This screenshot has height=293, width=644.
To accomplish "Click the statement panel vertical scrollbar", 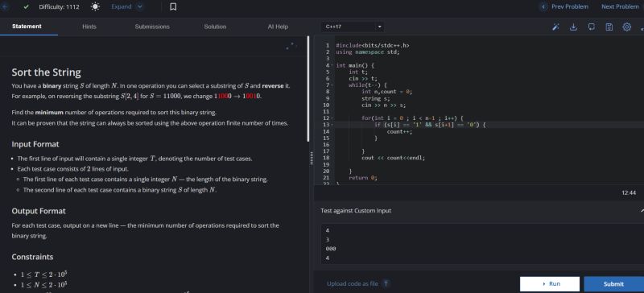I will coord(308,89).
